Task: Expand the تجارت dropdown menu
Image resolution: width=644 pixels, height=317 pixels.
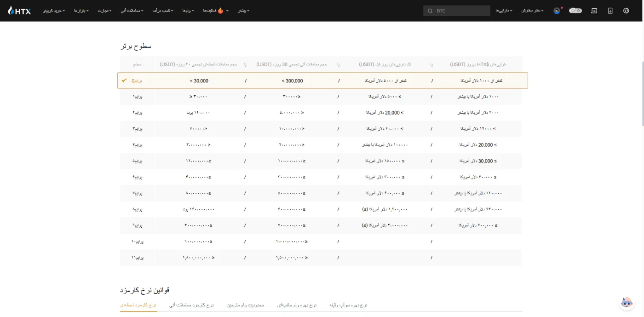Action: 105,11
